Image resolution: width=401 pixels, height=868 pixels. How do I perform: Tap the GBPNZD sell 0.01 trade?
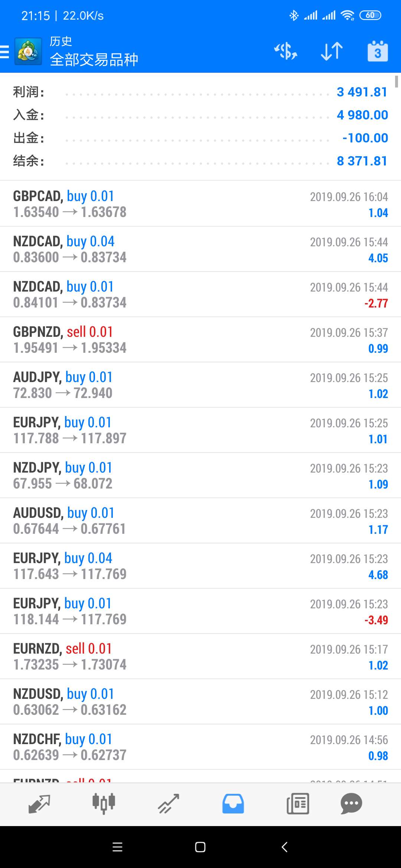200,339
